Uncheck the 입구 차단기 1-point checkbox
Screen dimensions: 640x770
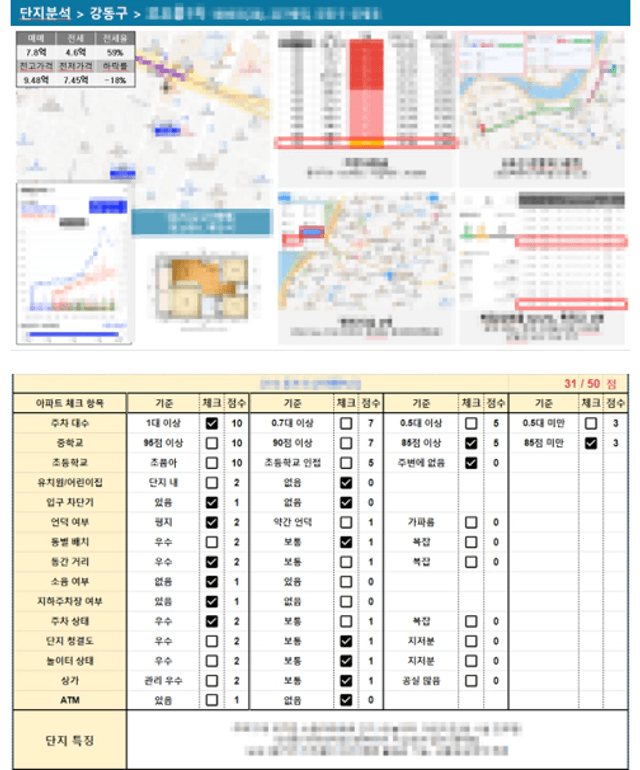(212, 502)
